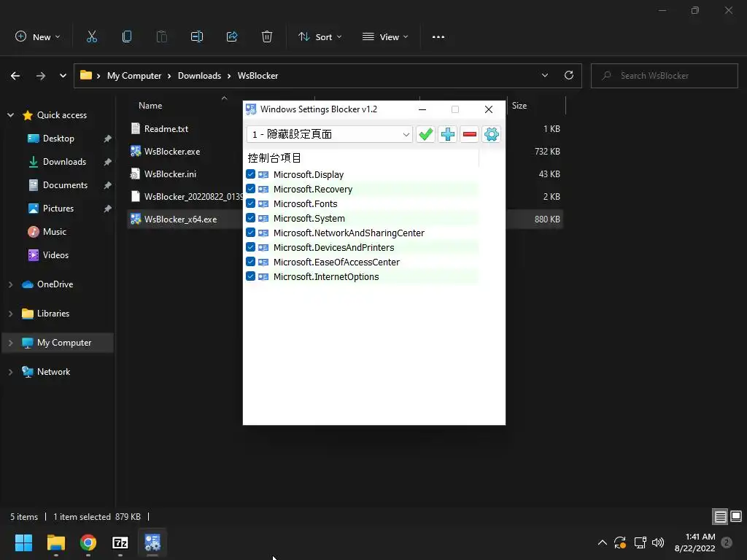747x560 pixels.
Task: Select the WsBlocker taskbar icon
Action: (x=152, y=542)
